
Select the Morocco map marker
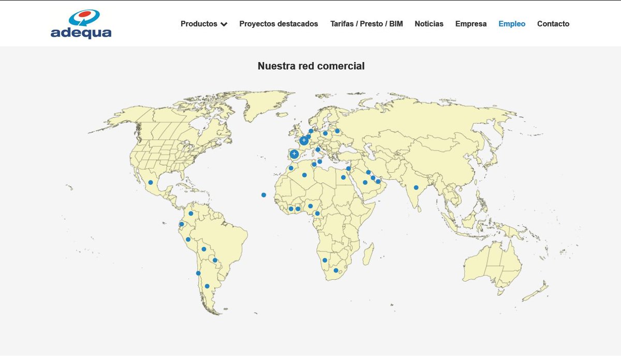[x=291, y=168]
